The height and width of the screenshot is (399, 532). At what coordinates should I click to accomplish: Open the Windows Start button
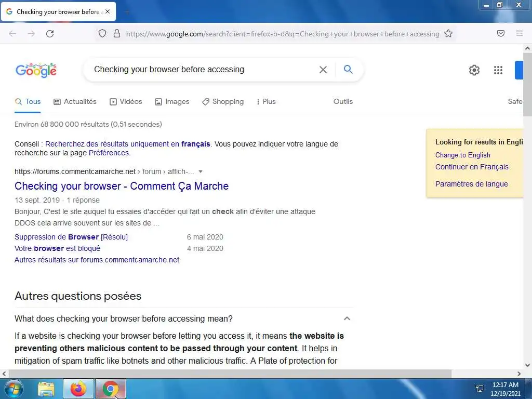[14, 389]
